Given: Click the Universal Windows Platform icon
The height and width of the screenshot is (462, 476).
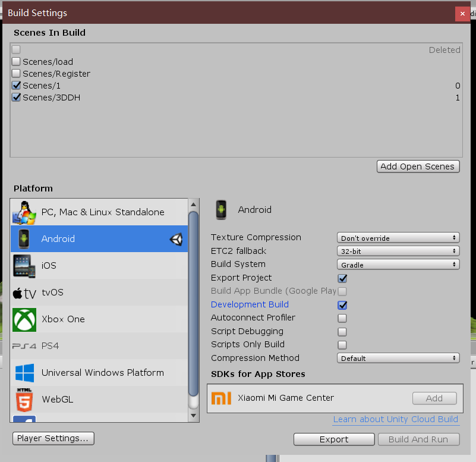Looking at the screenshot, I should click(x=24, y=373).
